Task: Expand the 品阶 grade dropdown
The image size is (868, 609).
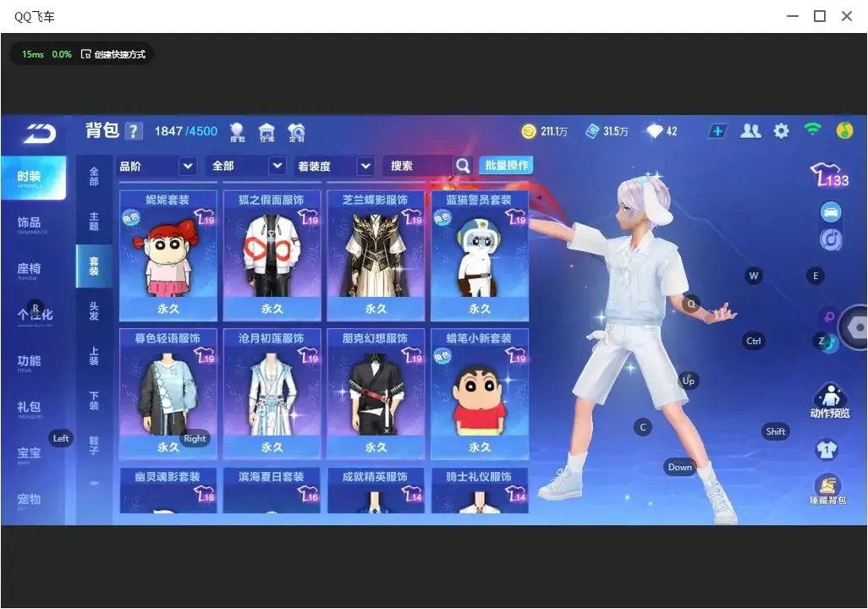Action: pyautogui.click(x=157, y=166)
